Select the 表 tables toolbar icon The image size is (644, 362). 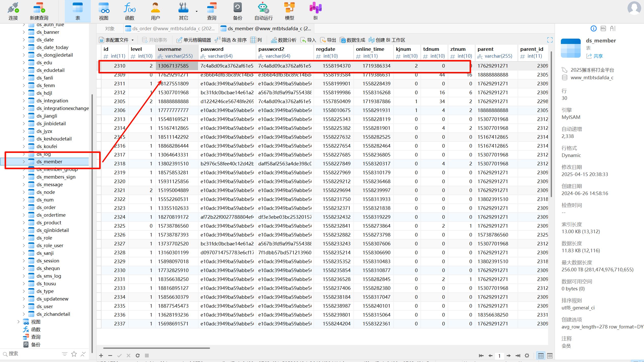click(x=78, y=11)
